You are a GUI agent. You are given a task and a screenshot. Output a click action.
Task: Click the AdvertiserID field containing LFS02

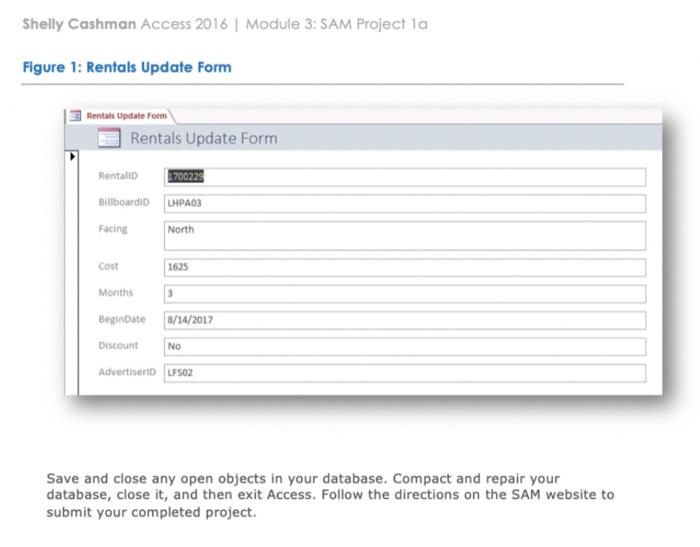click(405, 373)
